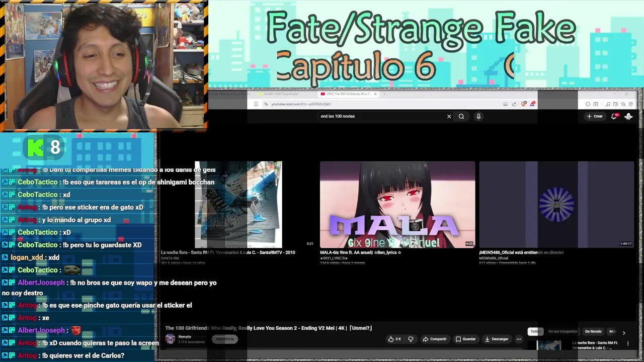Select the Todos filter chip
Viewport: 644px width, 362px height.
(535, 331)
